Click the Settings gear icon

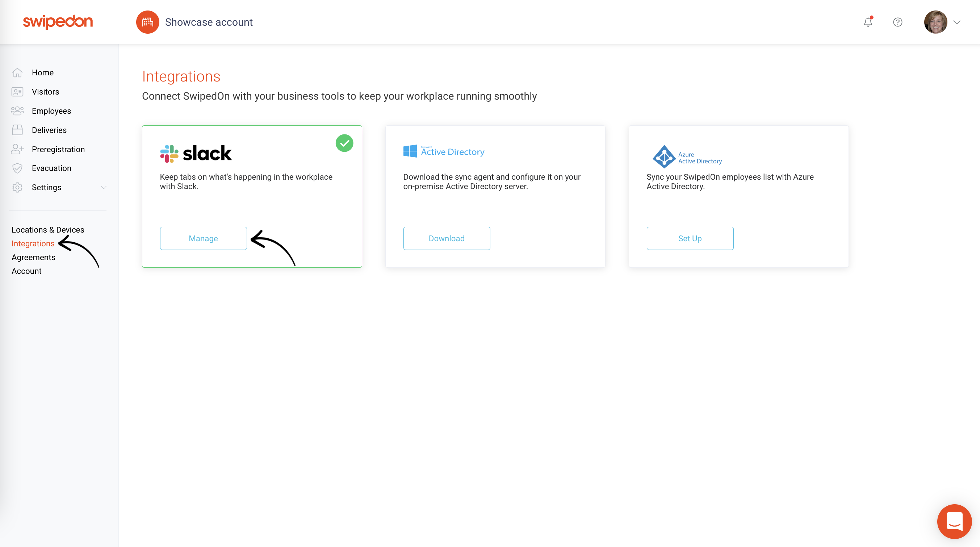pos(17,187)
